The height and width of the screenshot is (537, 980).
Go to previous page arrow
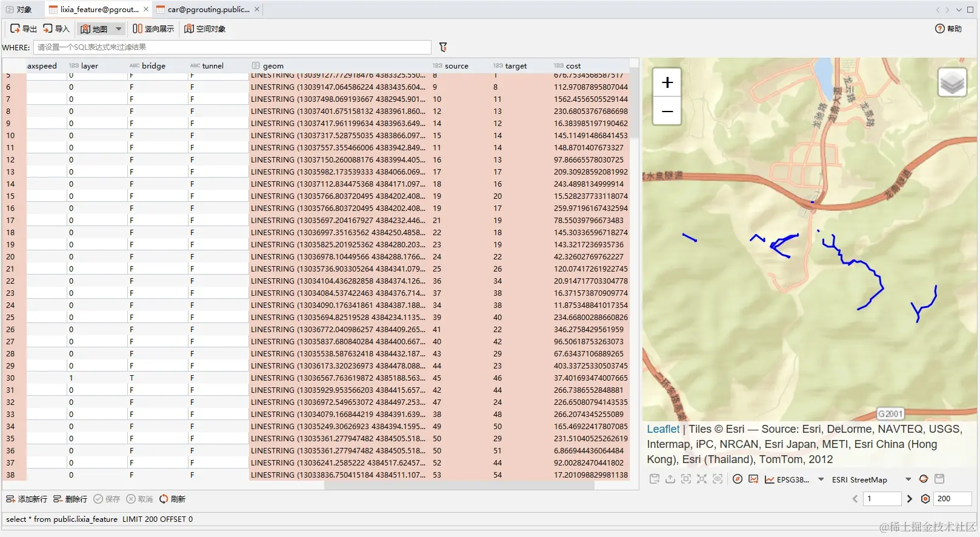tap(855, 499)
